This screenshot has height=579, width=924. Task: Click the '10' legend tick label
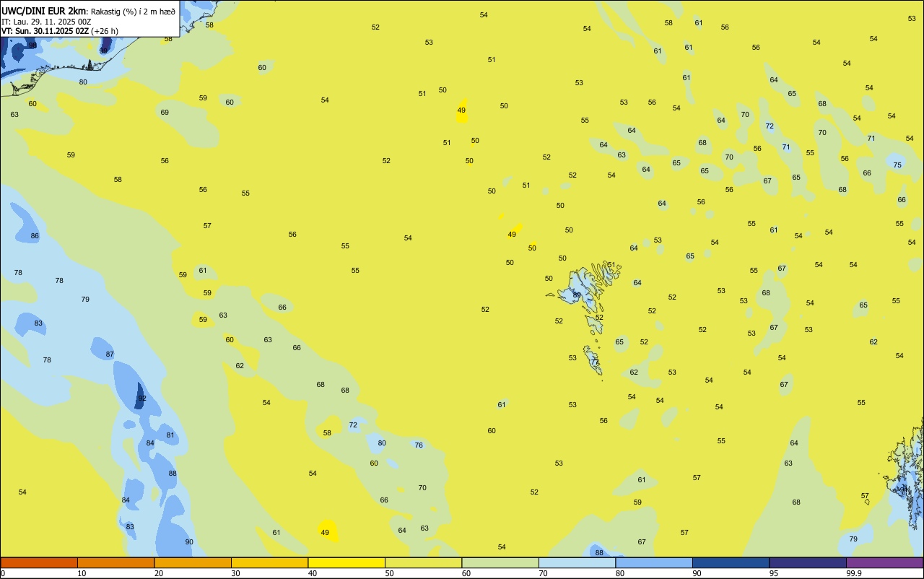point(82,573)
